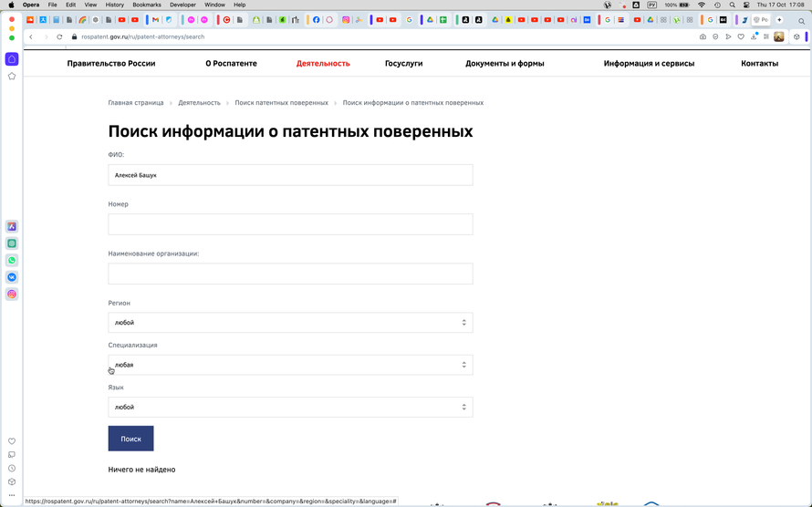This screenshot has width=812, height=507.
Task: Open the View menu
Action: 90,5
